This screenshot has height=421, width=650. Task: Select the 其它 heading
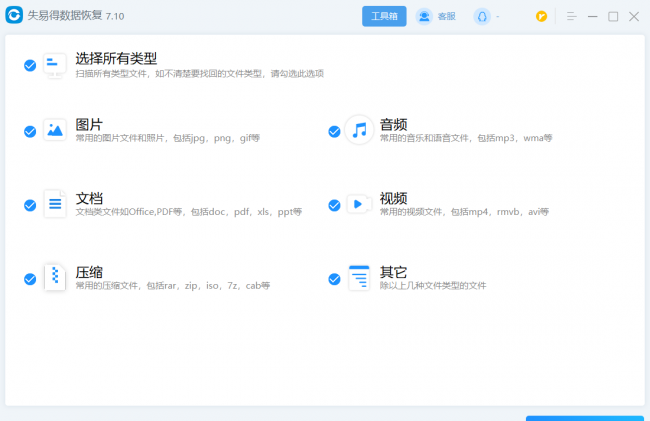[393, 272]
